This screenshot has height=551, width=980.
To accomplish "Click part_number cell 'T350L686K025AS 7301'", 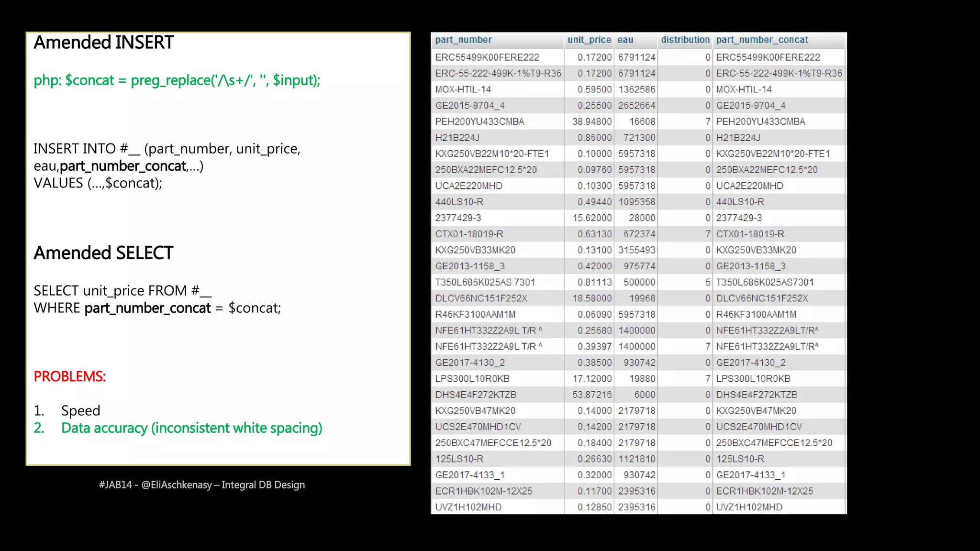I will point(485,282).
